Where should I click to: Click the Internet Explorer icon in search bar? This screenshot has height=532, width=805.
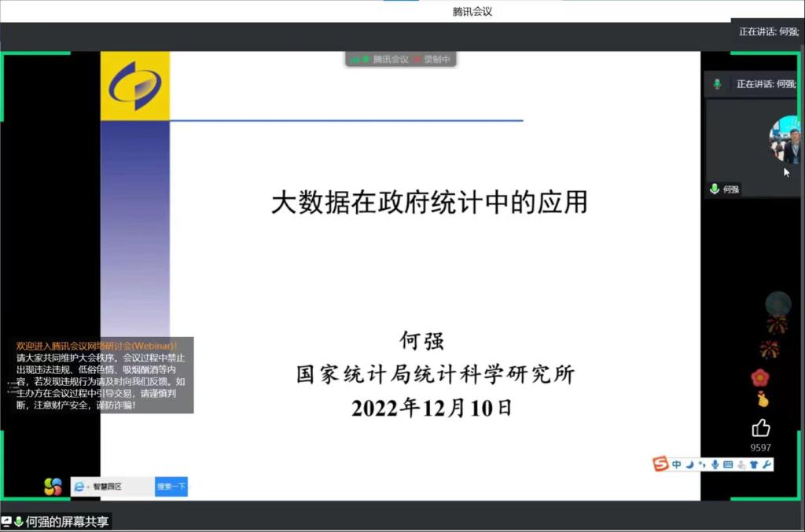tap(79, 487)
